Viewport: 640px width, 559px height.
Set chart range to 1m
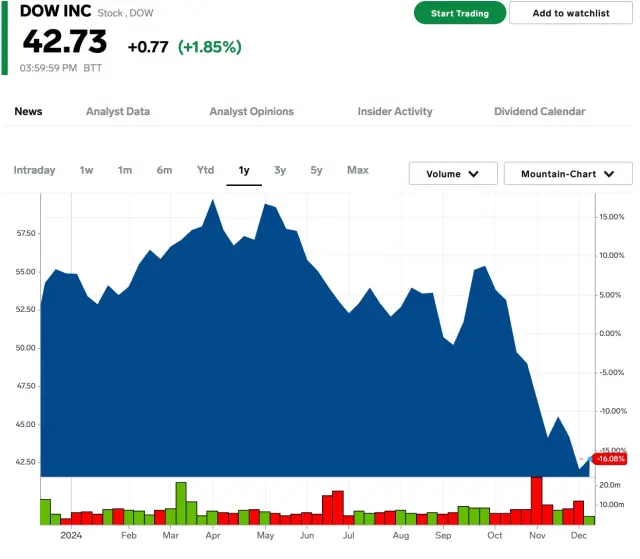point(125,170)
